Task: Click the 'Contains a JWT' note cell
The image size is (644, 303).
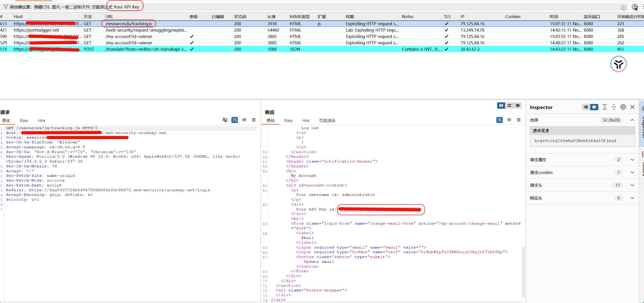Action: 421,49
